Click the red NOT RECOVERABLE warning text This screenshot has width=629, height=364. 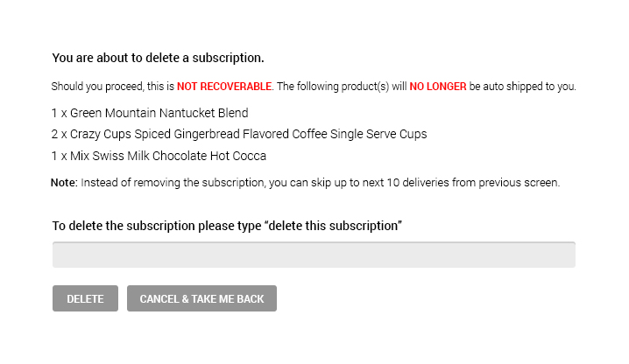[225, 87]
